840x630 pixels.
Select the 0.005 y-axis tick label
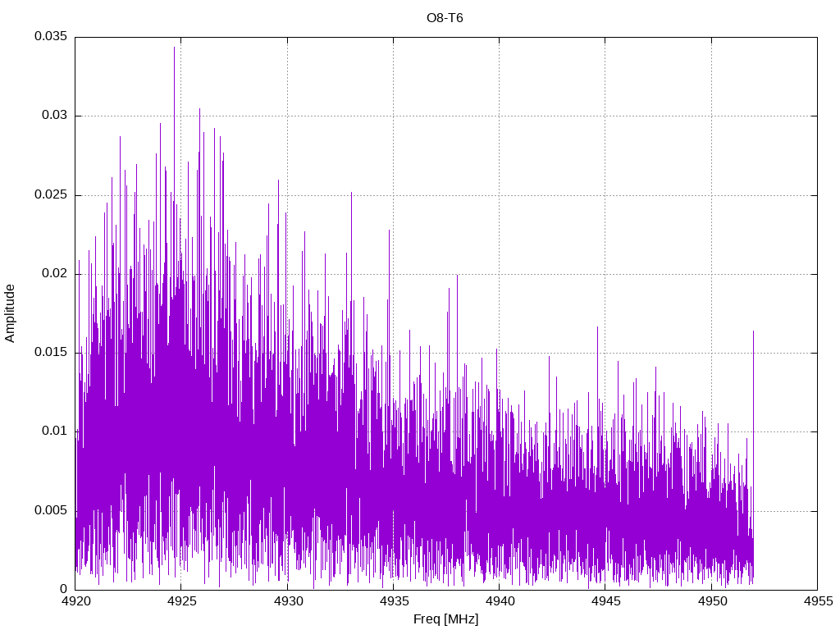tap(50, 510)
